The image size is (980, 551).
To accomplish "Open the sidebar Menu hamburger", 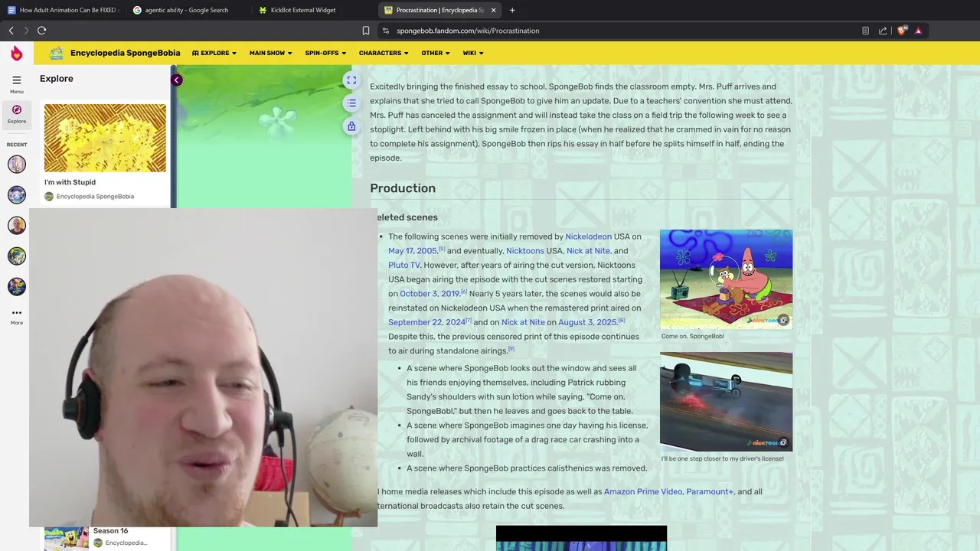I will click(16, 80).
